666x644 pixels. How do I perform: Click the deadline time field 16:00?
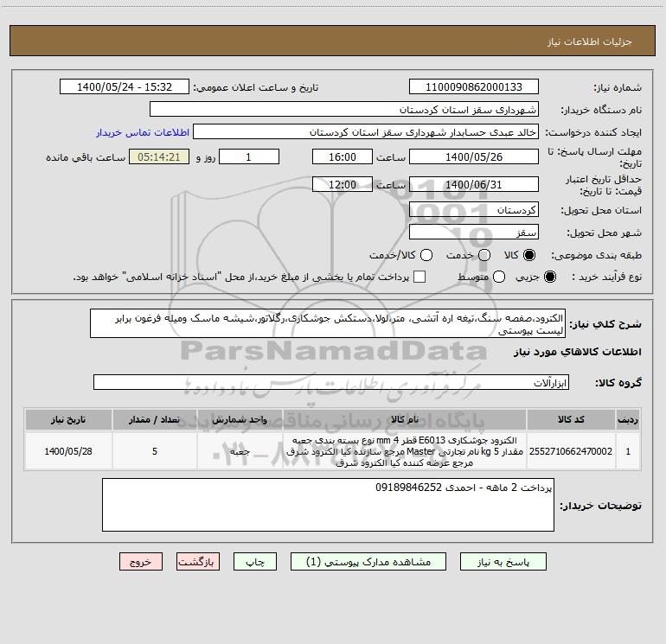(x=343, y=156)
